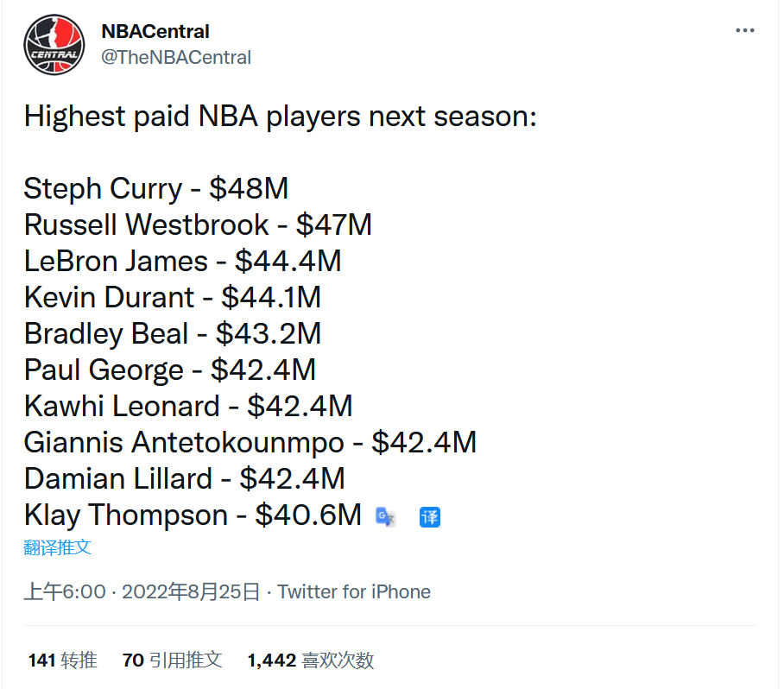Click the Kevin Durant - $44.1M line
The width and height of the screenshot is (784, 689).
(x=173, y=297)
